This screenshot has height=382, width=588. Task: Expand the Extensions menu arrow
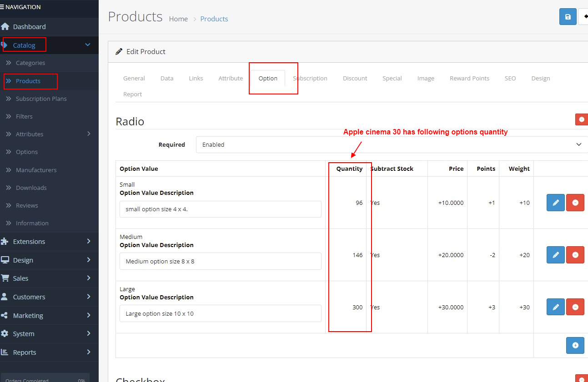(89, 241)
